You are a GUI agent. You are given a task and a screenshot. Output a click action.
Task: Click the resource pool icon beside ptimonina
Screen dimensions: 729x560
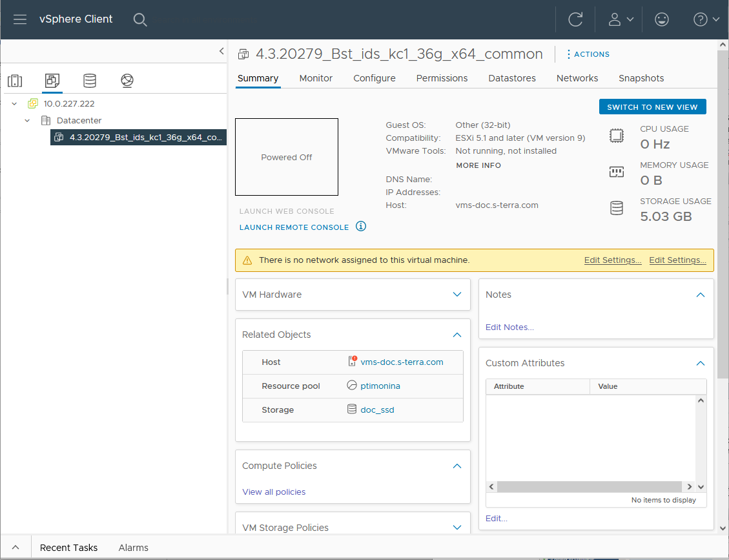point(352,386)
